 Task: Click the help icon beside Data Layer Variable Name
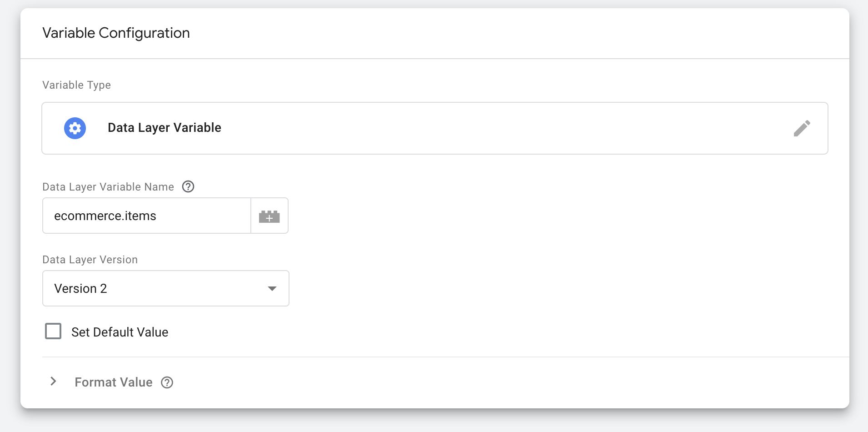[x=189, y=186]
